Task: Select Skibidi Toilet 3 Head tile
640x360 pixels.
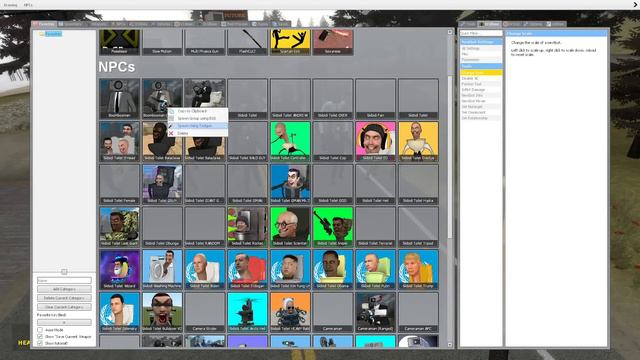Action: pos(120,141)
